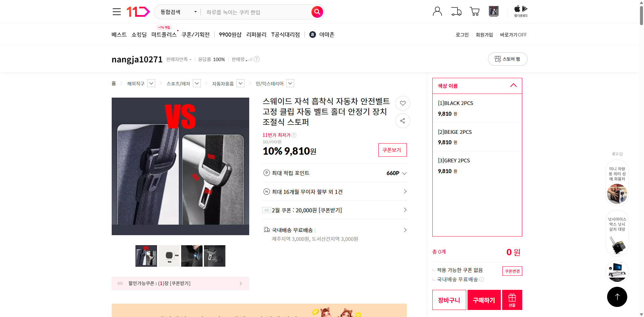Image resolution: width=644 pixels, height=317 pixels.
Task: Click the 구매하기 purchase button
Action: tap(484, 300)
